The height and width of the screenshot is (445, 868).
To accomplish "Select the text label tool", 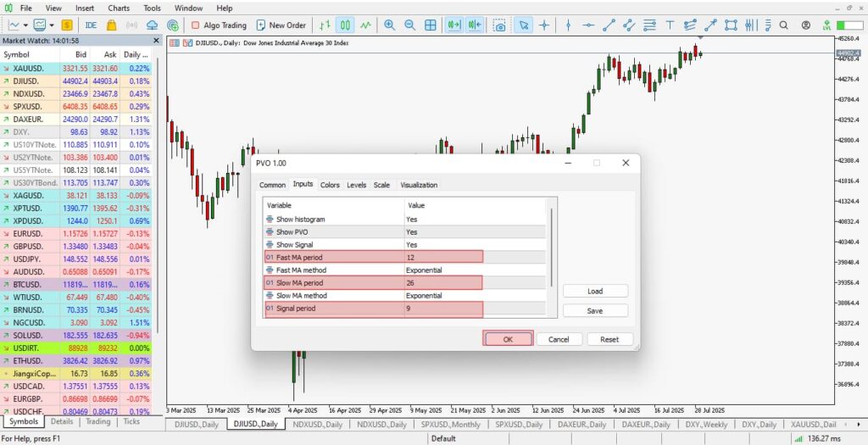I will tap(670, 25).
